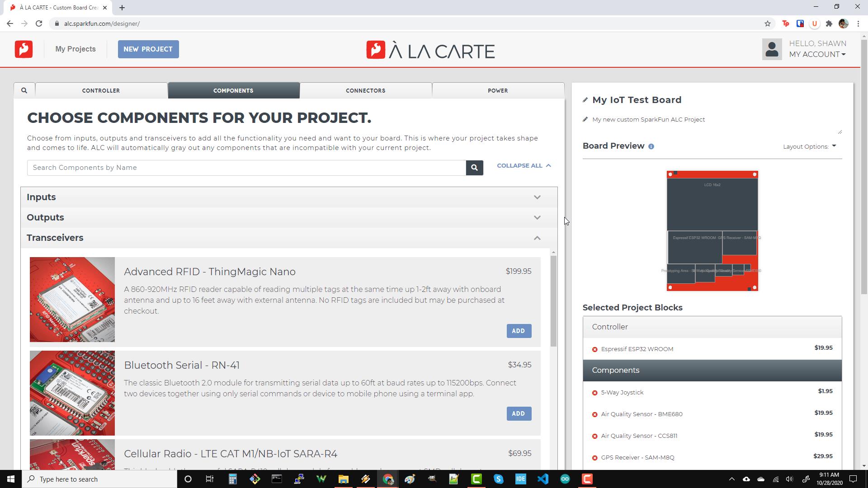Image resolution: width=868 pixels, height=488 pixels.
Task: Remove Air Quality Sensor BME680 from the project
Action: pos(594,414)
